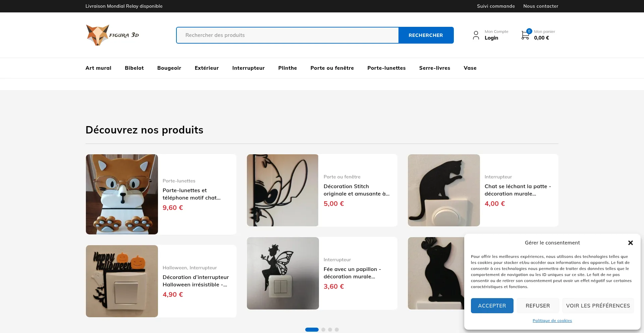The image size is (644, 333).
Task: Open the account user icon
Action: pyautogui.click(x=476, y=35)
